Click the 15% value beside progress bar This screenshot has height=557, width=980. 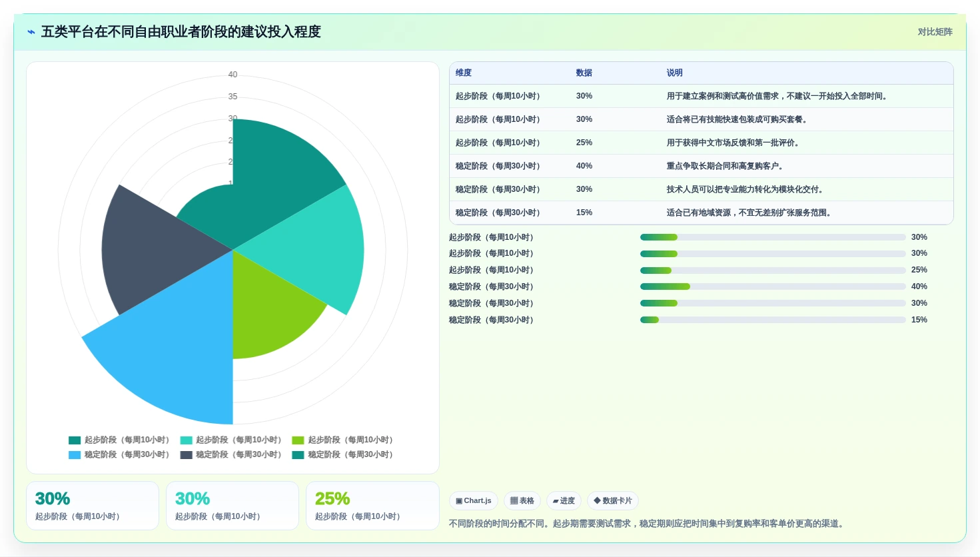click(x=919, y=320)
